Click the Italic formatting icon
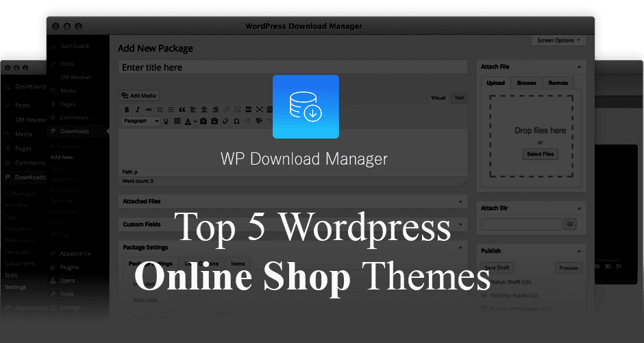The height and width of the screenshot is (343, 644). (x=138, y=110)
